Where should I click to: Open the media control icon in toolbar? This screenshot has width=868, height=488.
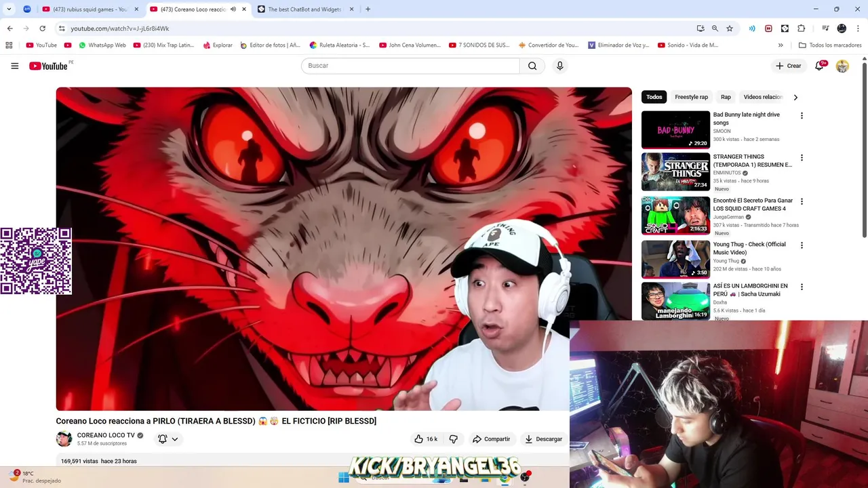[825, 28]
